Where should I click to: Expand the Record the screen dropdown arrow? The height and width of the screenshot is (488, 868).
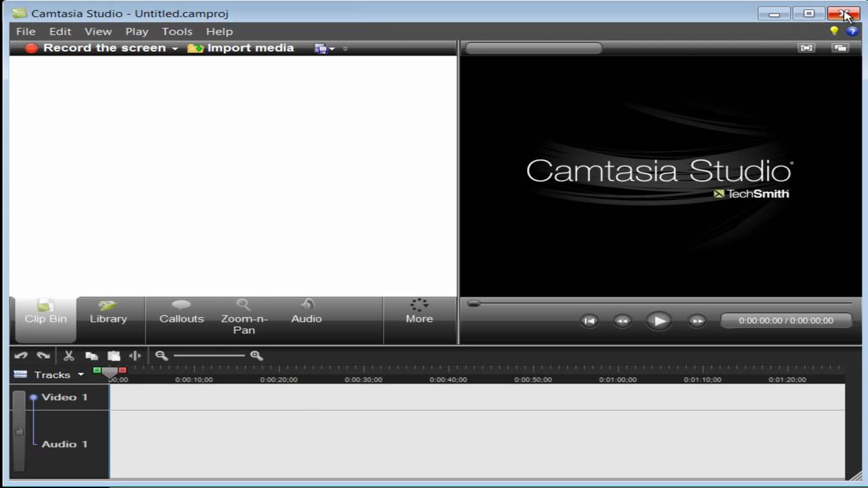coord(174,49)
